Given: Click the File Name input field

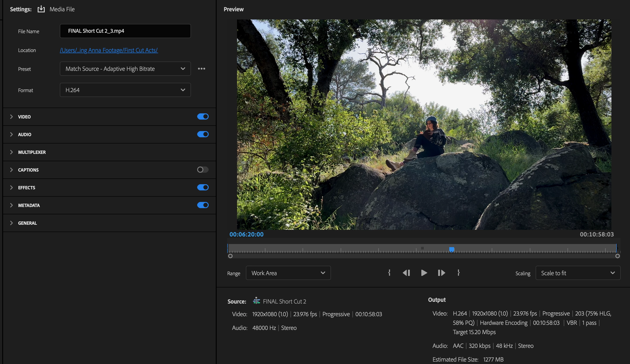Looking at the screenshot, I should point(125,31).
